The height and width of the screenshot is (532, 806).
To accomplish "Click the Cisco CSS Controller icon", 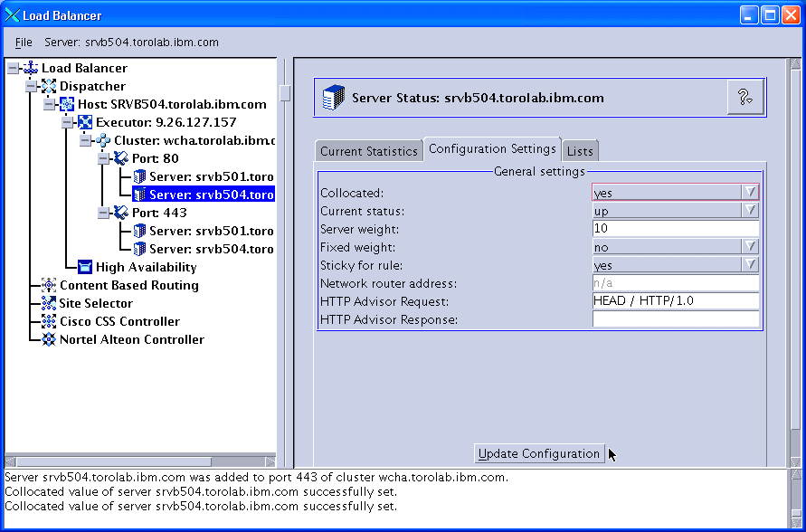I will tap(49, 321).
